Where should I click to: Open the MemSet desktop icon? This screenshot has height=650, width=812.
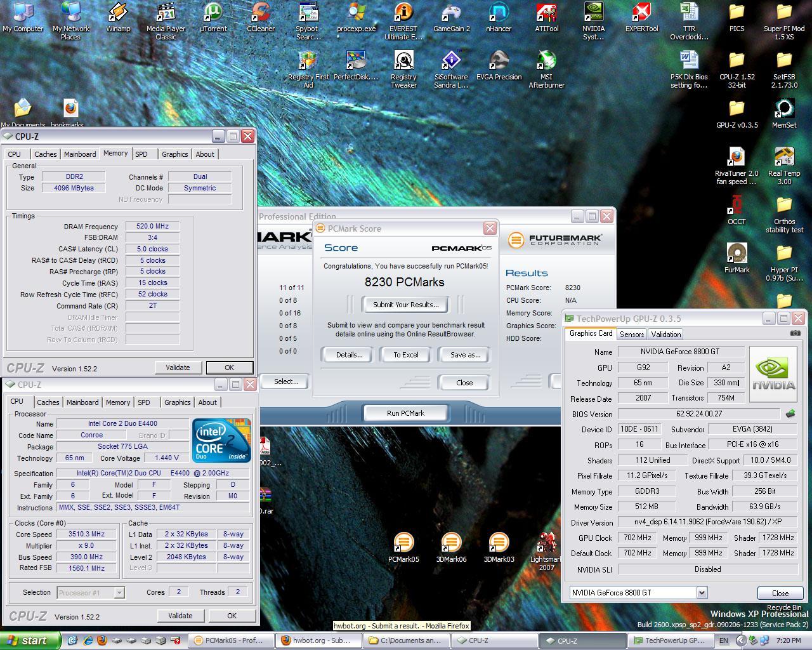coord(784,114)
